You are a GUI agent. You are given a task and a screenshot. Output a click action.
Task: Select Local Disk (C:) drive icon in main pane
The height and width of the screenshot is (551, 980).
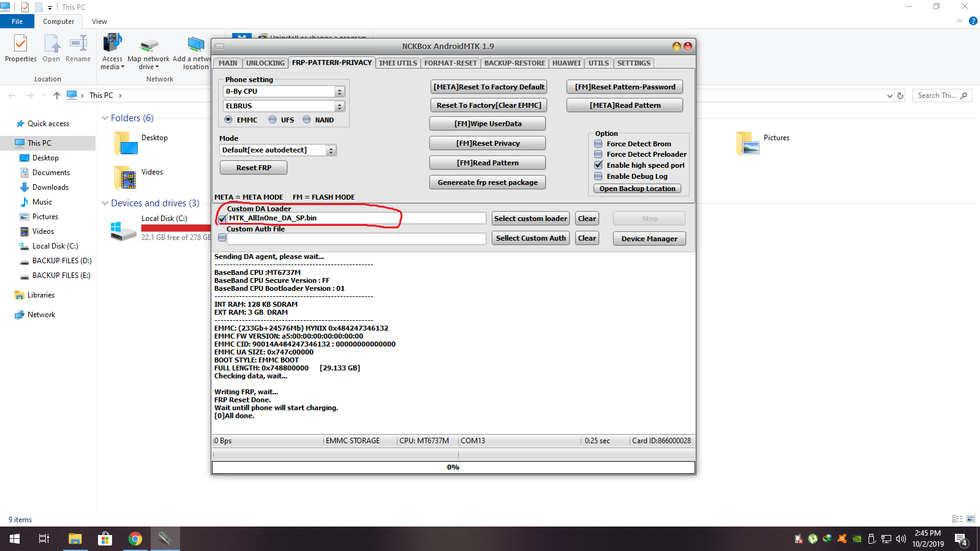[124, 231]
